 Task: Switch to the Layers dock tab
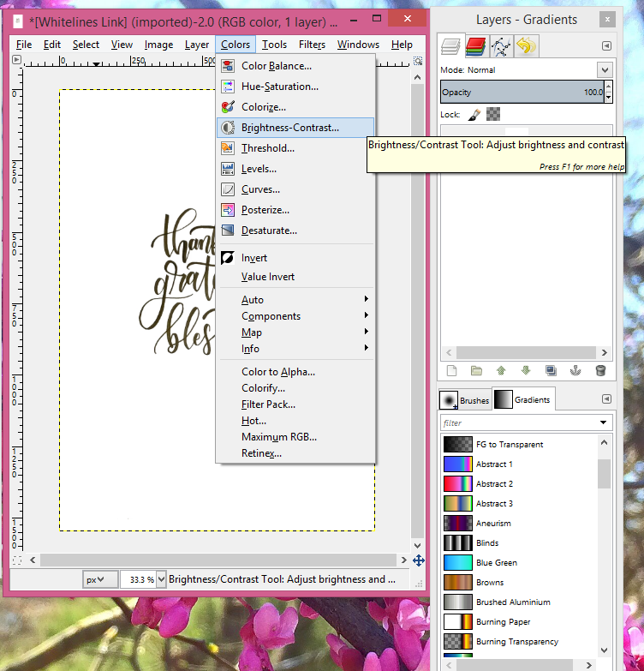[x=451, y=46]
